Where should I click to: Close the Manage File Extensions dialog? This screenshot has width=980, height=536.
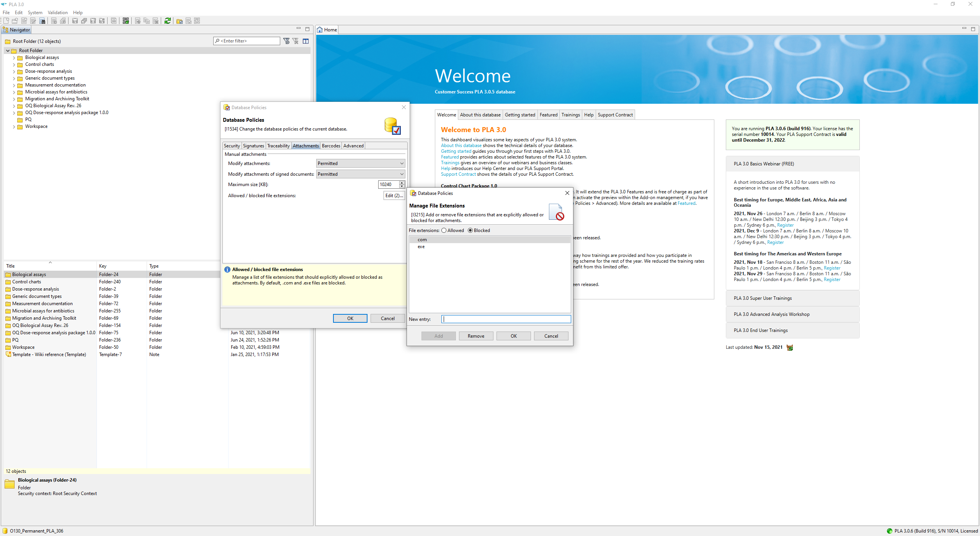[x=567, y=193]
